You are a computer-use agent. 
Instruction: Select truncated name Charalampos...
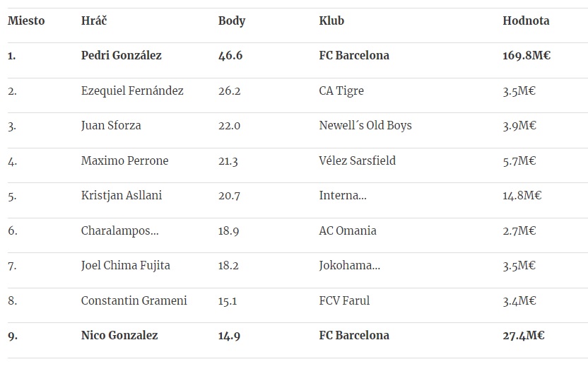119,231
